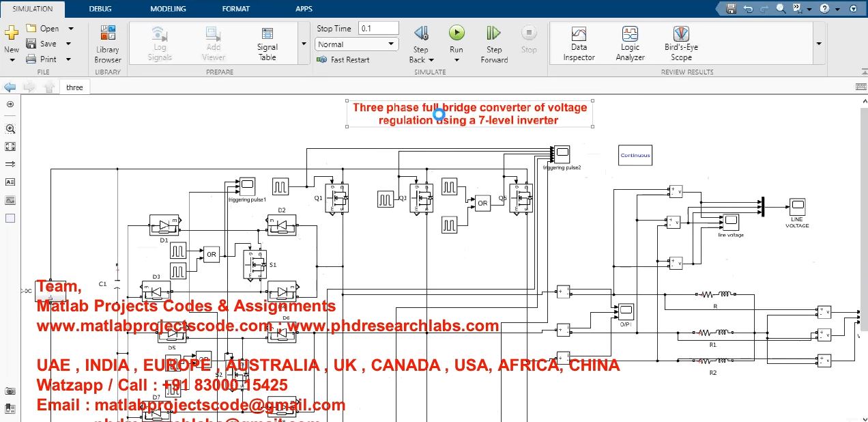Click Save in the File group
Screen dimensions: 868x422
point(42,44)
